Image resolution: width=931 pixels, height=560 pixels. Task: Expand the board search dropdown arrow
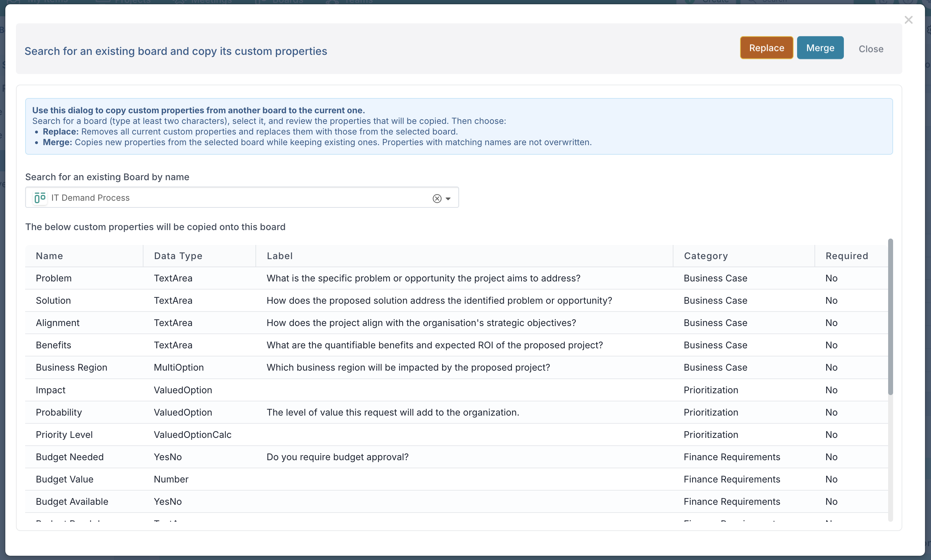coord(448,199)
